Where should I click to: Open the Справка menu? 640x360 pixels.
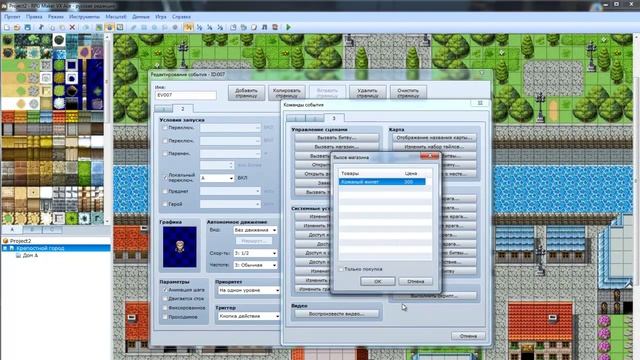[x=181, y=17]
